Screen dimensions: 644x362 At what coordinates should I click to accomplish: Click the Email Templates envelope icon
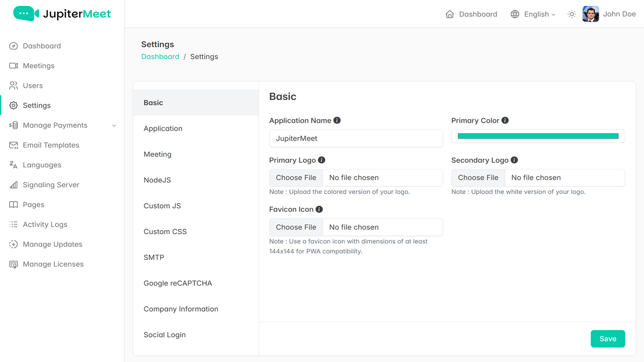click(x=14, y=145)
